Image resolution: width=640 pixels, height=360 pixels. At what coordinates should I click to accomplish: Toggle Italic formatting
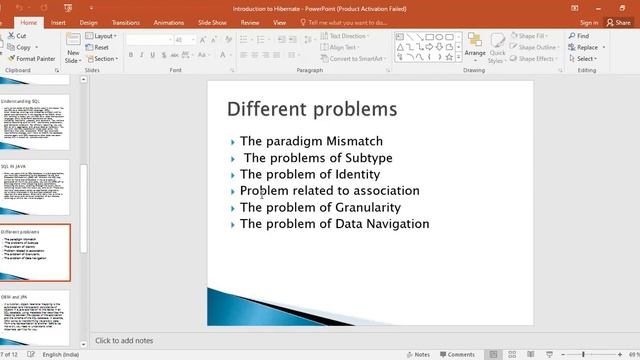point(142,55)
